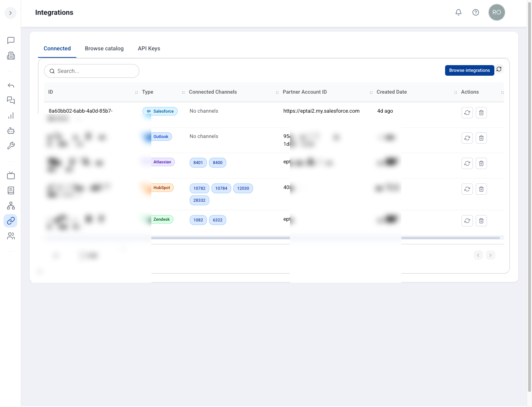Screen dimensions: 532x407
Task: Click channel chip 12030
Action: tap(243, 188)
